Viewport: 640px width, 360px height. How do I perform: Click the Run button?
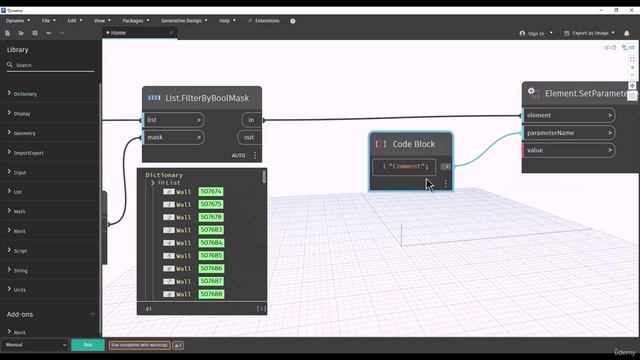pos(88,345)
